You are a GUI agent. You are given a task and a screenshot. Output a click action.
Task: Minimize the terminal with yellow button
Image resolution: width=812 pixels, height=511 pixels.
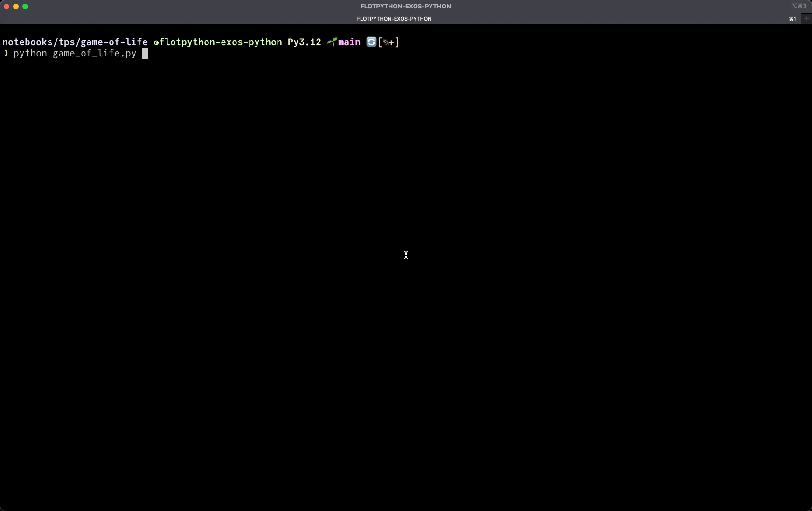[16, 7]
